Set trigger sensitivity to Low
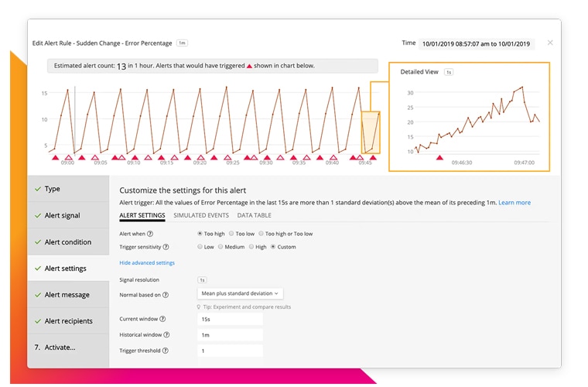This screenshot has height=387, width=588. pos(206,247)
